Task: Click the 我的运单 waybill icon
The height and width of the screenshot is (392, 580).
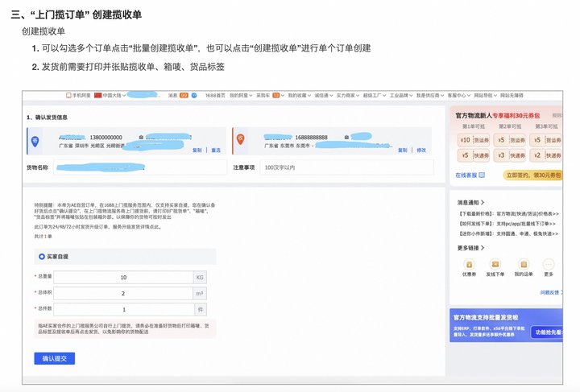Action: tap(523, 264)
